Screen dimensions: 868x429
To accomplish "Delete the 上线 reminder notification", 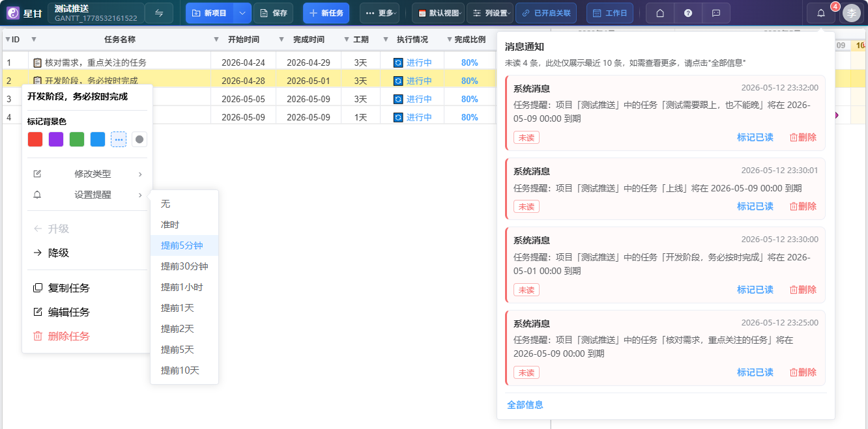I will point(803,206).
